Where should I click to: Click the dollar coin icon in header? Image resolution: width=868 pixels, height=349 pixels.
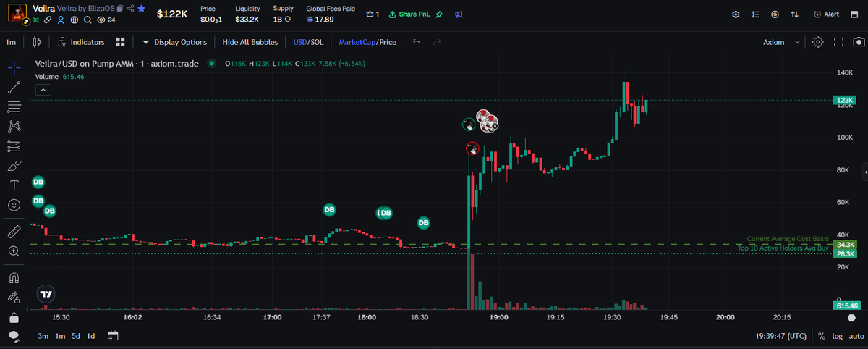(775, 14)
